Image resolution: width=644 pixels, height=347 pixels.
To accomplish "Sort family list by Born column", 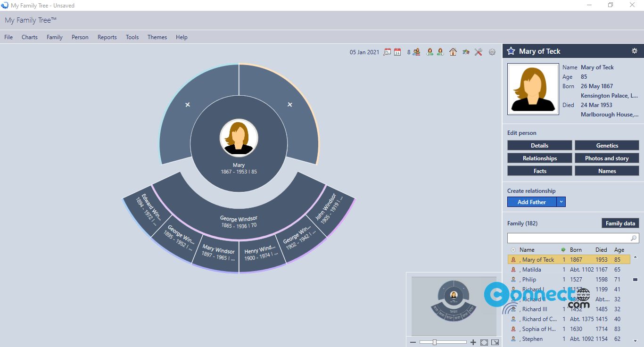I will [x=576, y=250].
